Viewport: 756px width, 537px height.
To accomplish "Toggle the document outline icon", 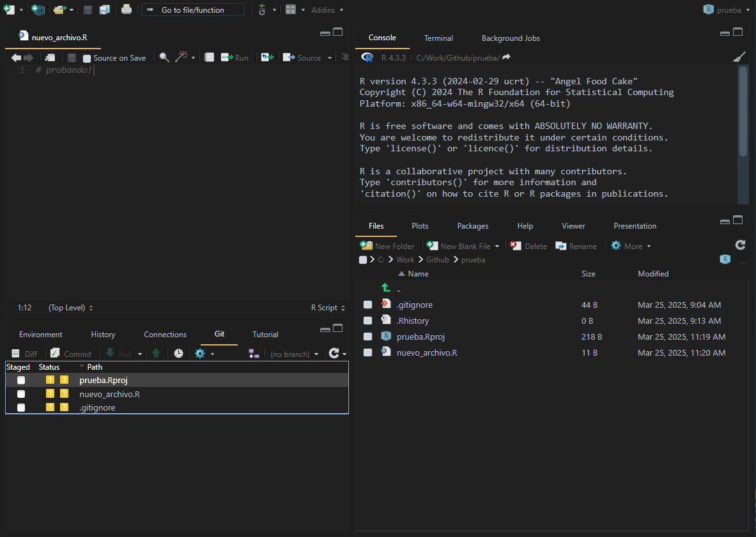I will 345,57.
